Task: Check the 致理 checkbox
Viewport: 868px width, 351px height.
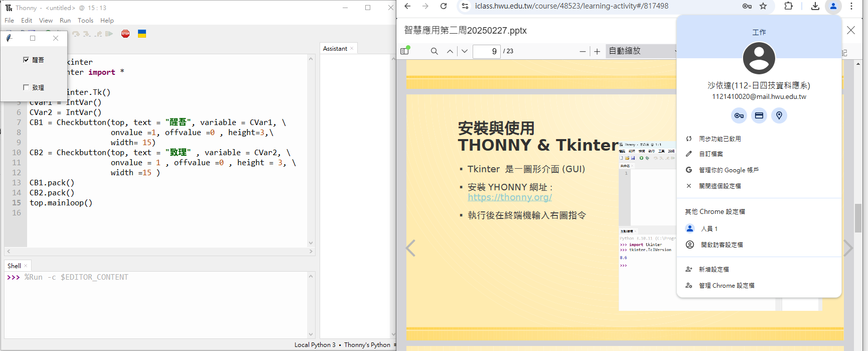Action: pyautogui.click(x=26, y=87)
